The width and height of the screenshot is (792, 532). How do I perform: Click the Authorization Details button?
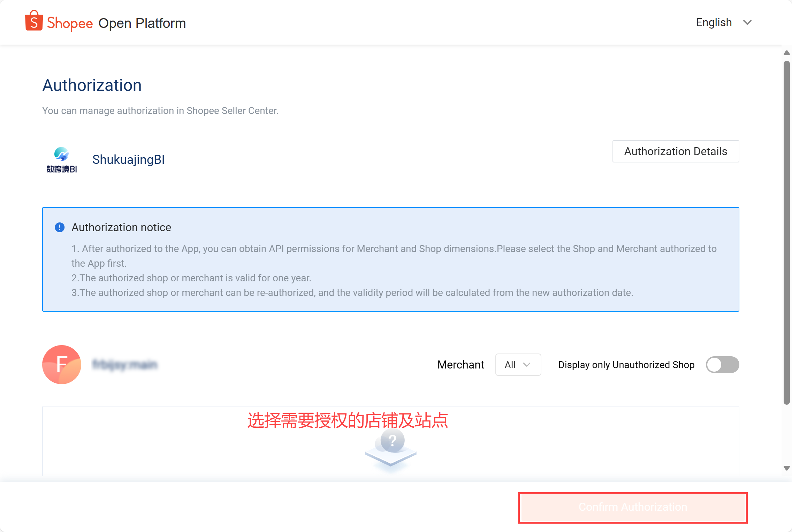click(675, 151)
